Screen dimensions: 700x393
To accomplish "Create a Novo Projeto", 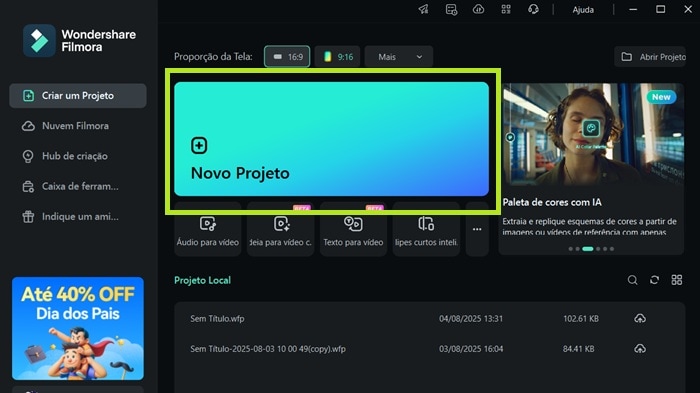I will coord(332,139).
